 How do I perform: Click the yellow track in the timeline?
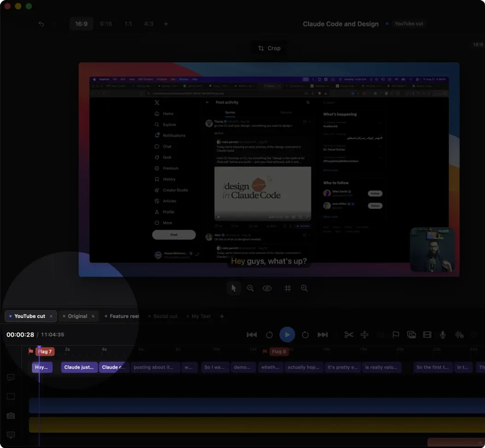coord(257,425)
